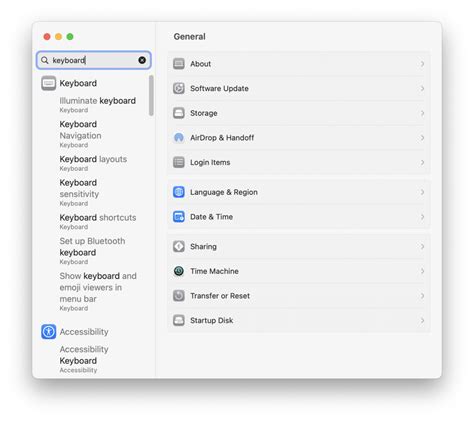The height and width of the screenshot is (421, 474).
Task: Select the Keyboard Navigation result
Action: (x=80, y=134)
